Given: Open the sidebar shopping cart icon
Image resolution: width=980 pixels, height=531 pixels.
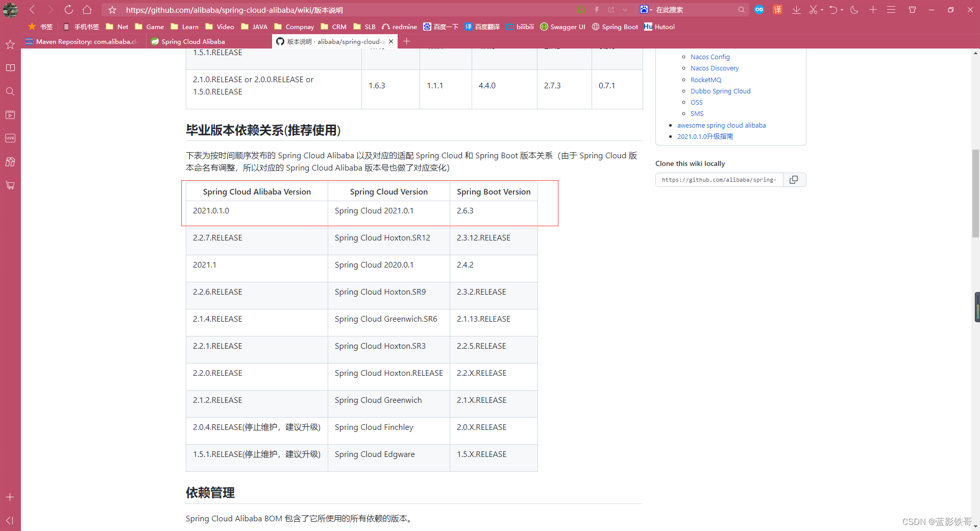Looking at the screenshot, I should click(x=10, y=185).
